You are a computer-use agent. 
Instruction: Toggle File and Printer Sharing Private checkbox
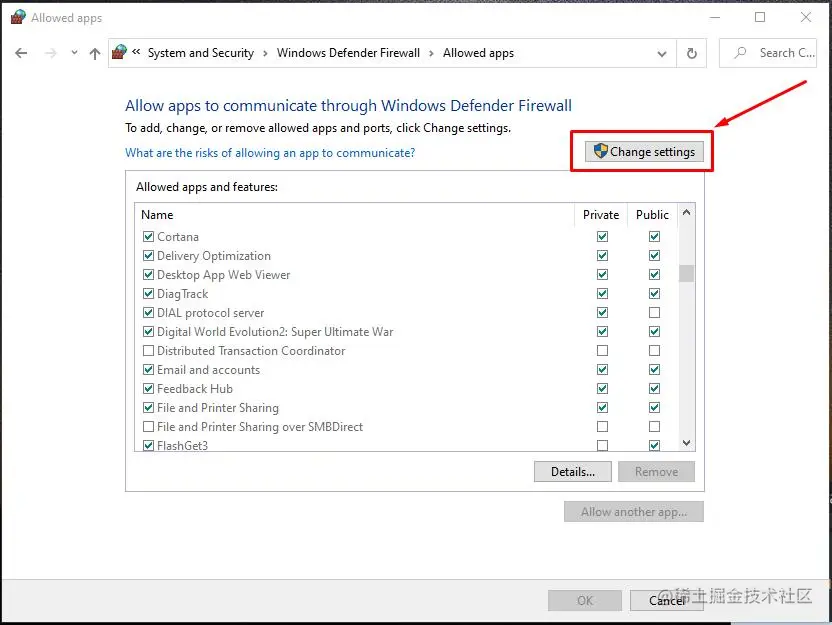pyautogui.click(x=602, y=407)
